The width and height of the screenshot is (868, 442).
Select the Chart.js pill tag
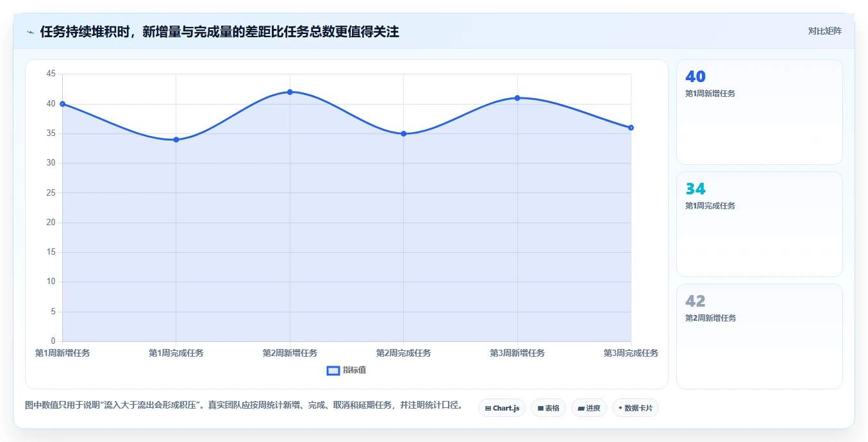tap(502, 408)
